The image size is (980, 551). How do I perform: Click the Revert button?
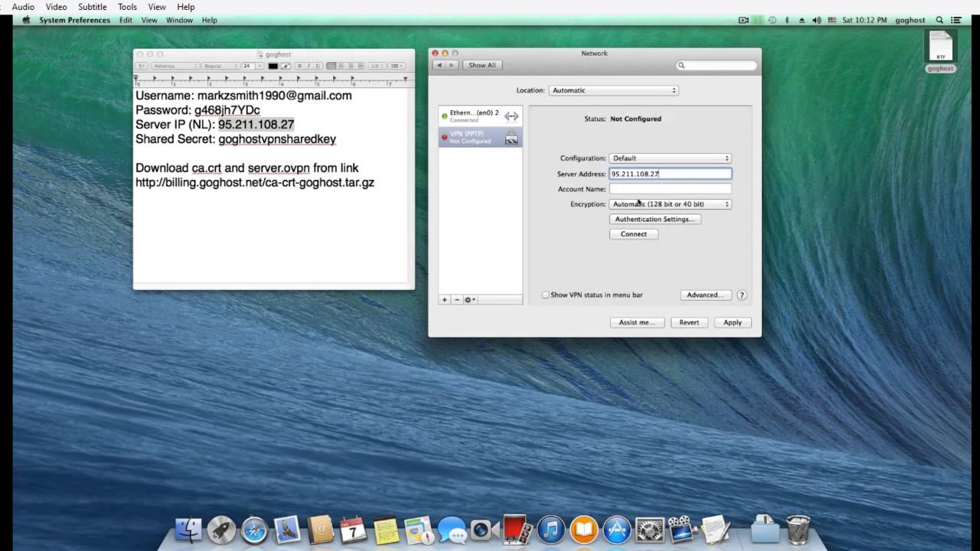689,322
